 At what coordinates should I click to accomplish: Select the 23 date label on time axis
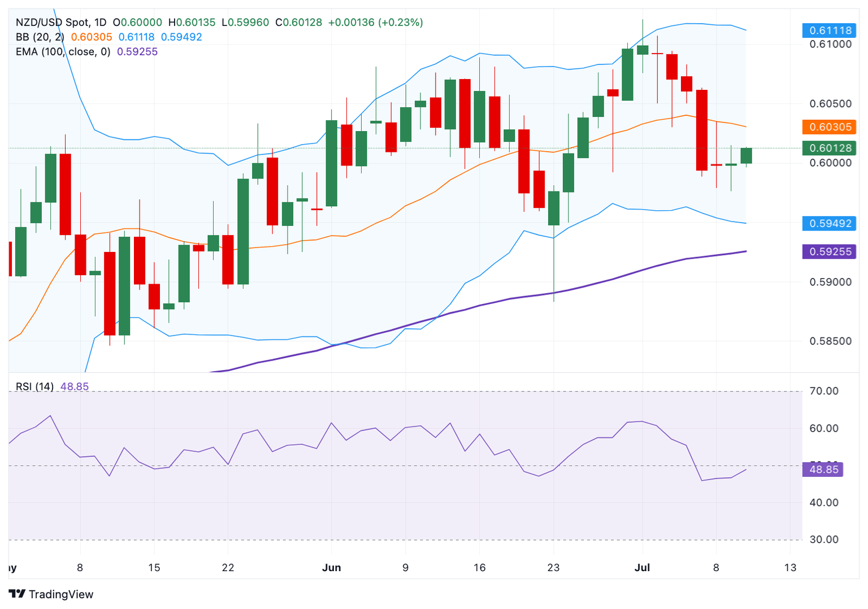pyautogui.click(x=553, y=568)
